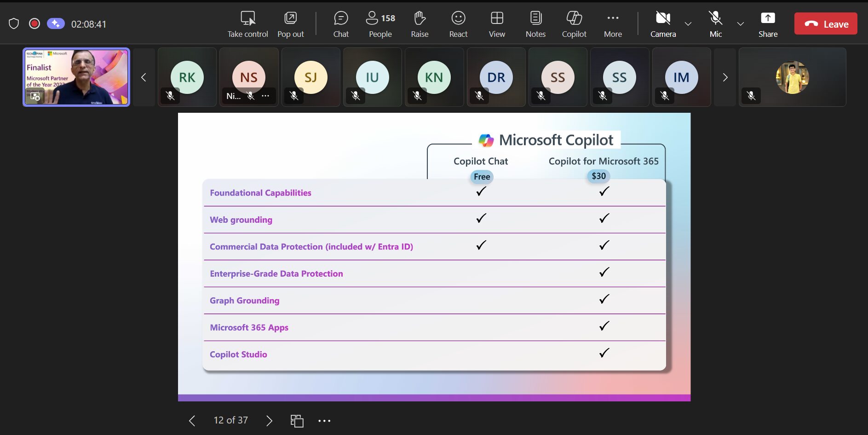868x435 pixels.
Task: Show the People participant list
Action: point(380,24)
